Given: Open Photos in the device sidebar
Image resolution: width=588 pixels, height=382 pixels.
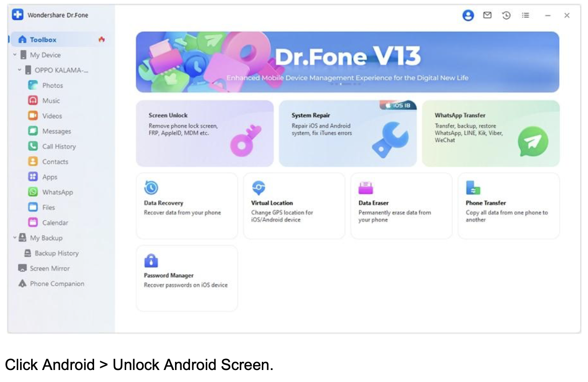Looking at the screenshot, I should click(x=52, y=85).
